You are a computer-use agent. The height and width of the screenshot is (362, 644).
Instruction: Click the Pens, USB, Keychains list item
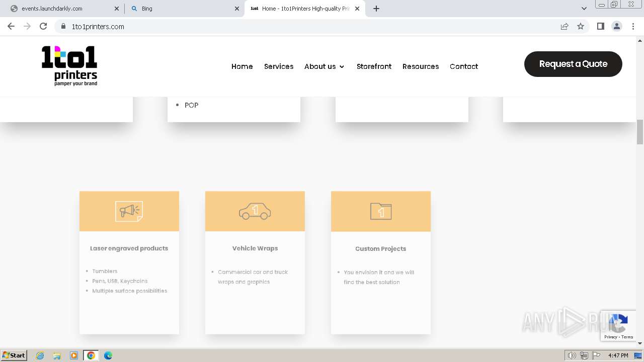point(120,281)
